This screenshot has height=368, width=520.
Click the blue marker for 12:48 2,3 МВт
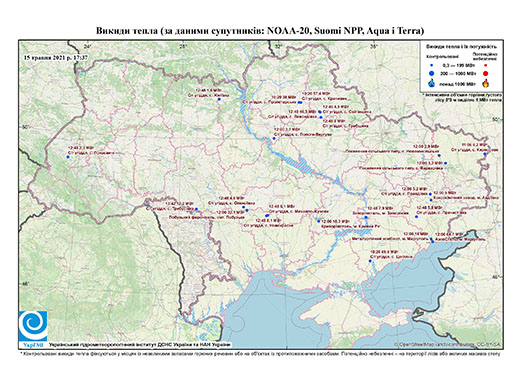[68, 157]
